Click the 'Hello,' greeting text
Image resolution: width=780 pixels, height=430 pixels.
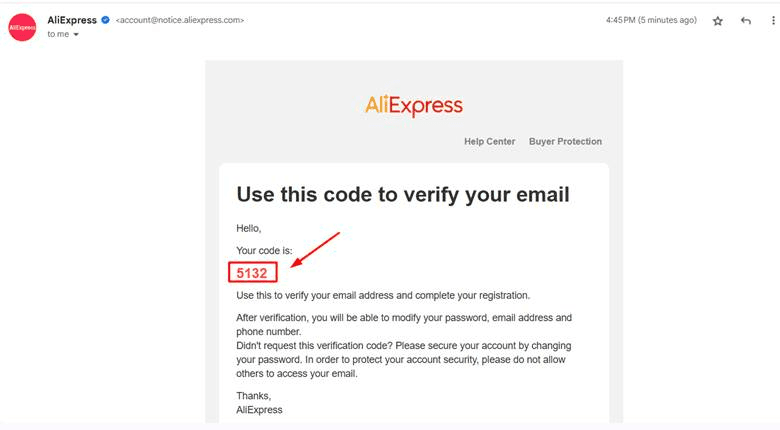[248, 228]
